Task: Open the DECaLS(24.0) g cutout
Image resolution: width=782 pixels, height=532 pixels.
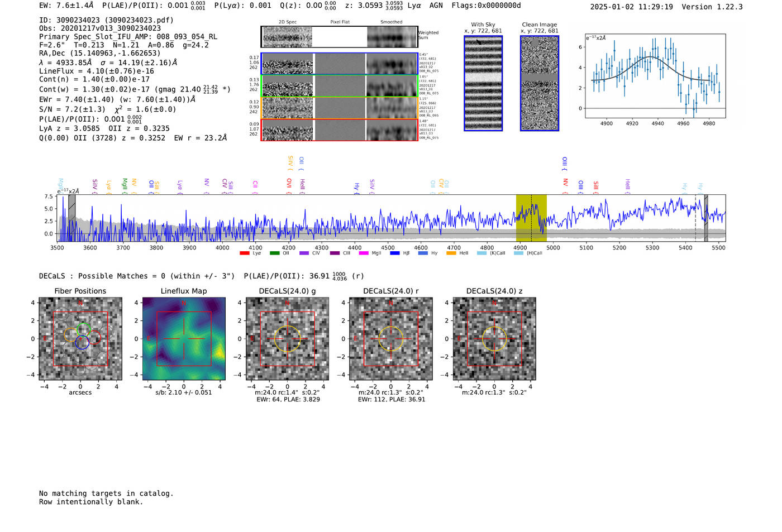Action: [287, 339]
